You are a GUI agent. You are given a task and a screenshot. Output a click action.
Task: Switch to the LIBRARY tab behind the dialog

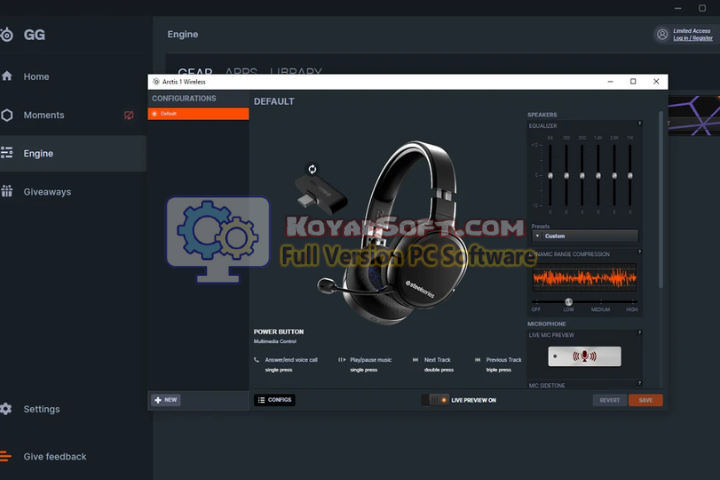pos(296,71)
